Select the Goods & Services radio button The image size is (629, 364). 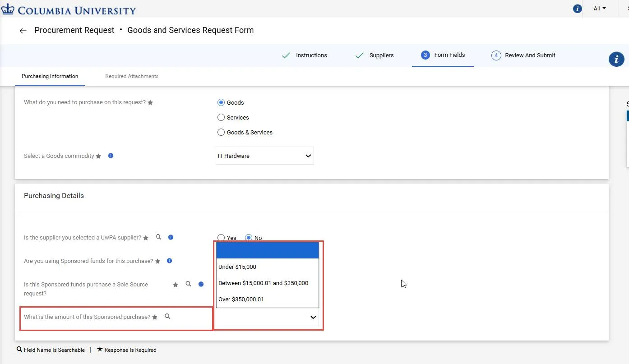(221, 132)
